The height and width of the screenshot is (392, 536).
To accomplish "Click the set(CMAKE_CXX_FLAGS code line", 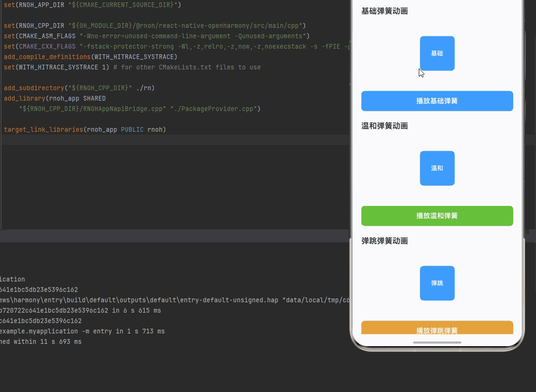I will [176, 46].
